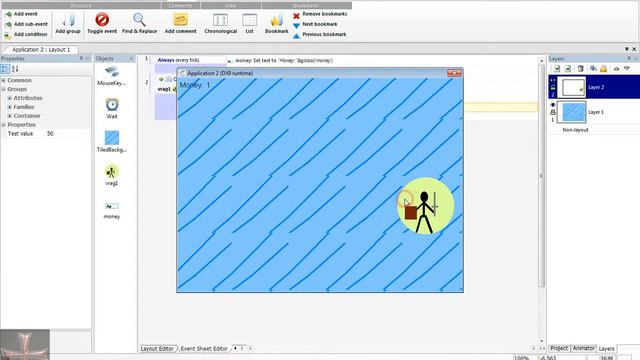Click event sheet vertical scrollbar

pyautogui.click(x=542, y=176)
